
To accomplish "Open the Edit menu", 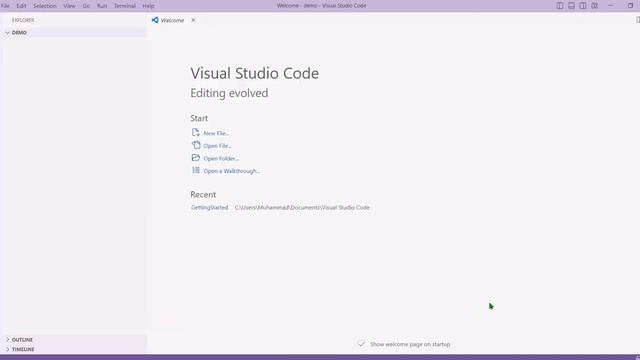I will point(21,6).
